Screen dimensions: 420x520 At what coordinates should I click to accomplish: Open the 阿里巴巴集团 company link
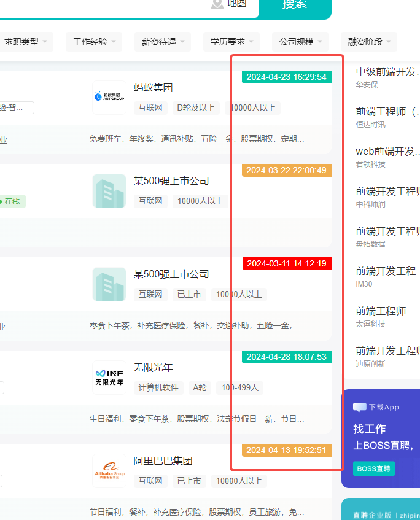(x=163, y=461)
